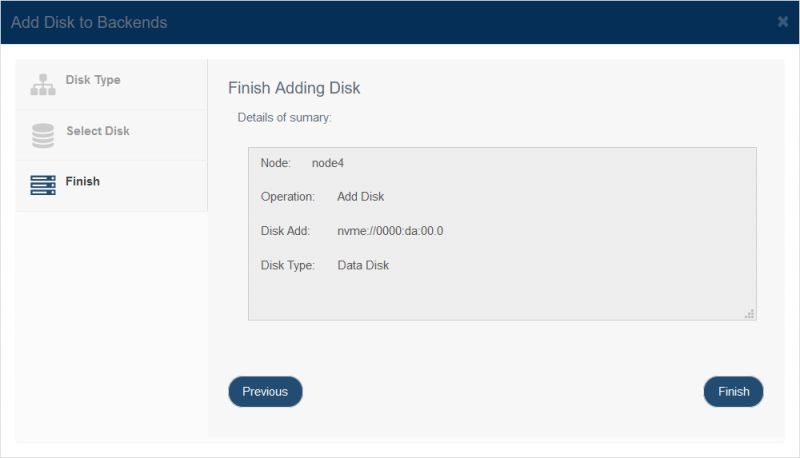Click the Disk Add: label
The width and height of the screenshot is (800, 458).
285,231
